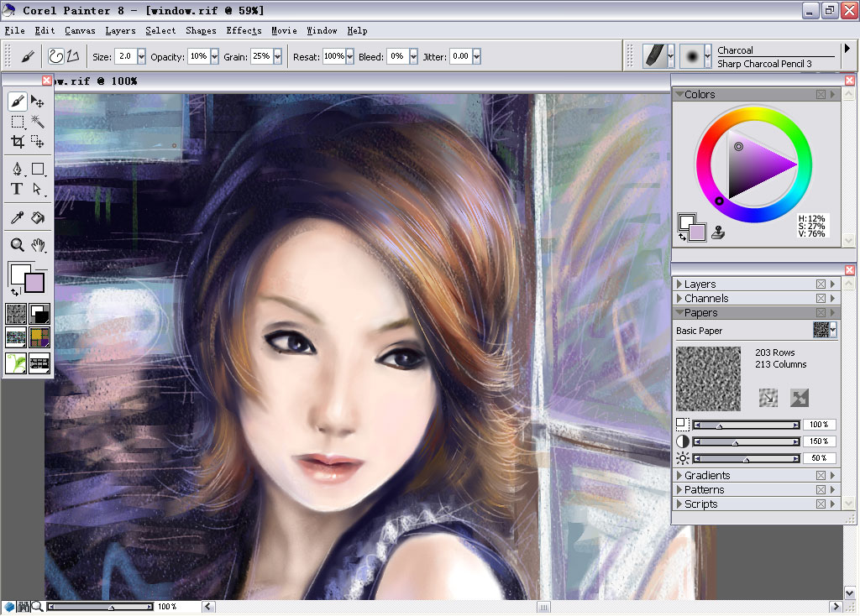Screen dimensions: 860x616
Task: Open the Movie menu
Action: point(284,31)
